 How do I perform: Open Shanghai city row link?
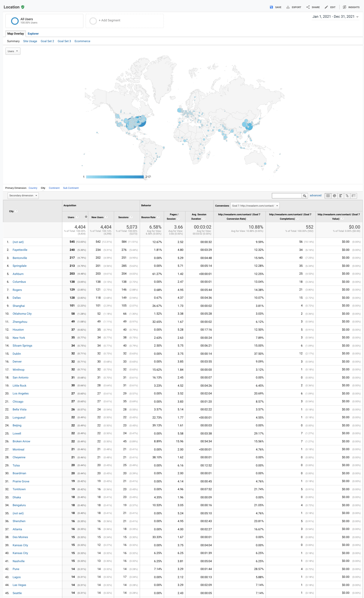(19, 306)
